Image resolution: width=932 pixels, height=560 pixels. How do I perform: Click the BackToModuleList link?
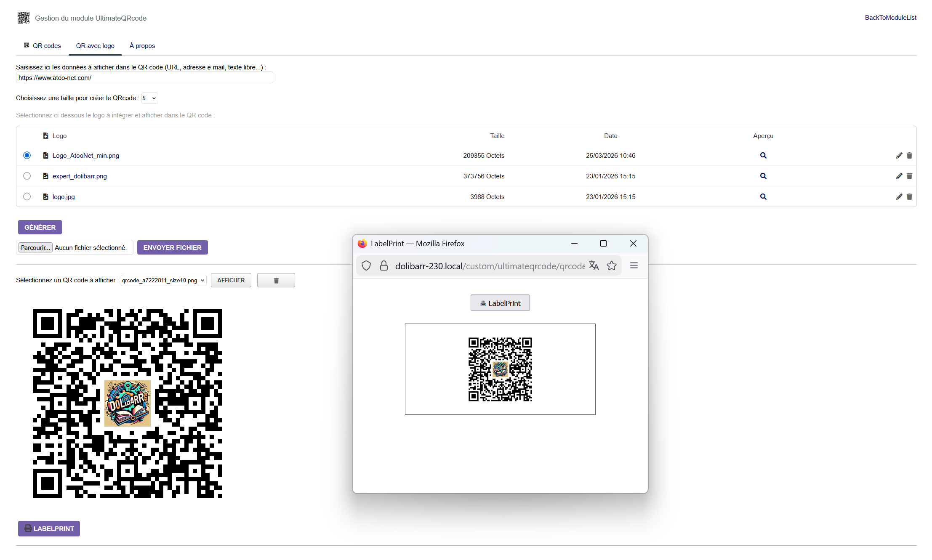890,18
